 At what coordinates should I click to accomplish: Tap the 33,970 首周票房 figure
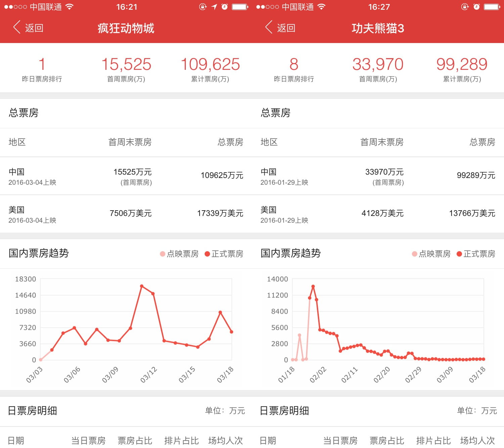pyautogui.click(x=378, y=64)
